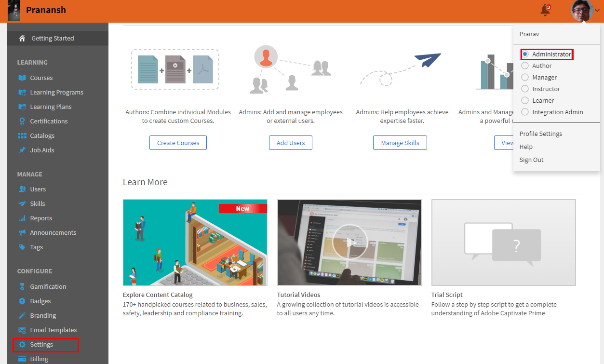Choose the Learner role option
The width and height of the screenshot is (604, 364).
point(525,100)
